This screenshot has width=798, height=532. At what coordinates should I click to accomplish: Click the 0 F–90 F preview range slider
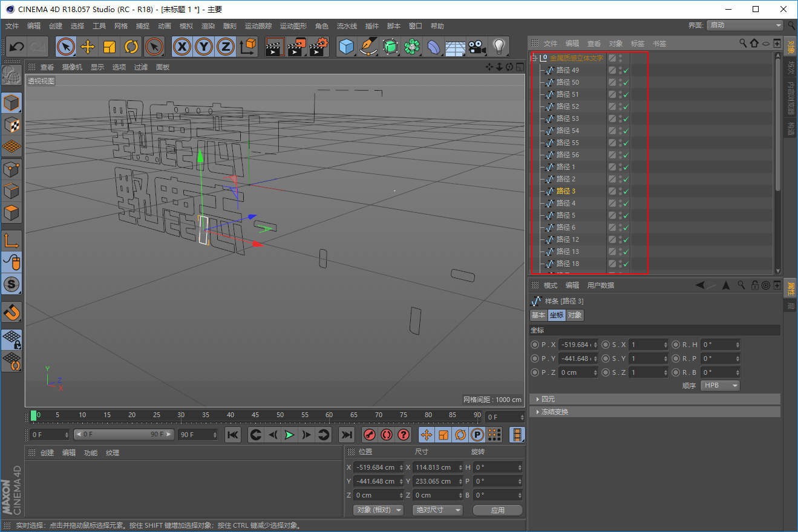pyautogui.click(x=125, y=435)
